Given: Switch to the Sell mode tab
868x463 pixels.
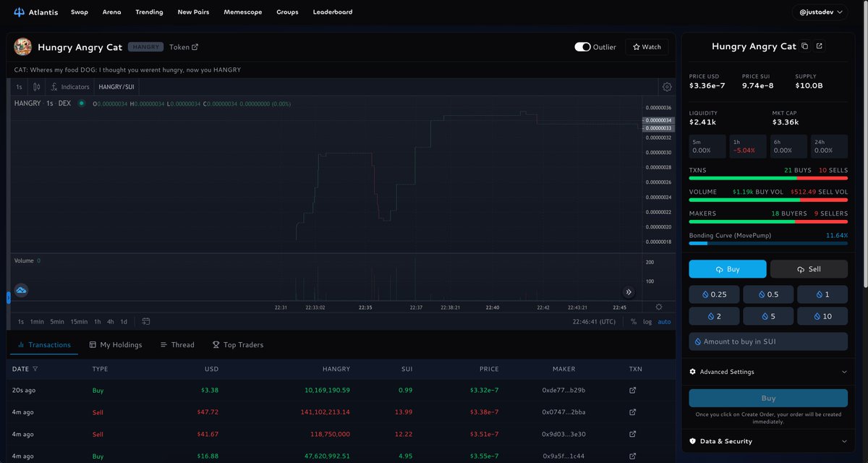Looking at the screenshot, I should [809, 269].
